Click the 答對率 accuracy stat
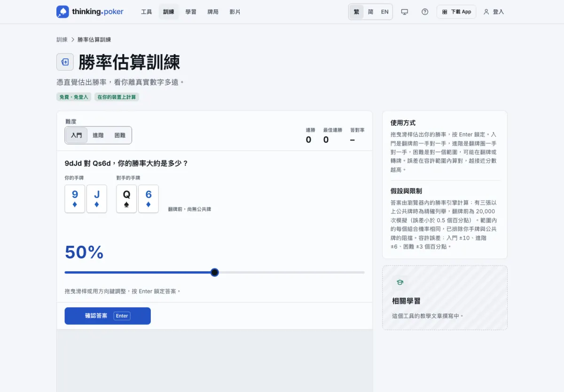The height and width of the screenshot is (392, 564). click(x=357, y=135)
